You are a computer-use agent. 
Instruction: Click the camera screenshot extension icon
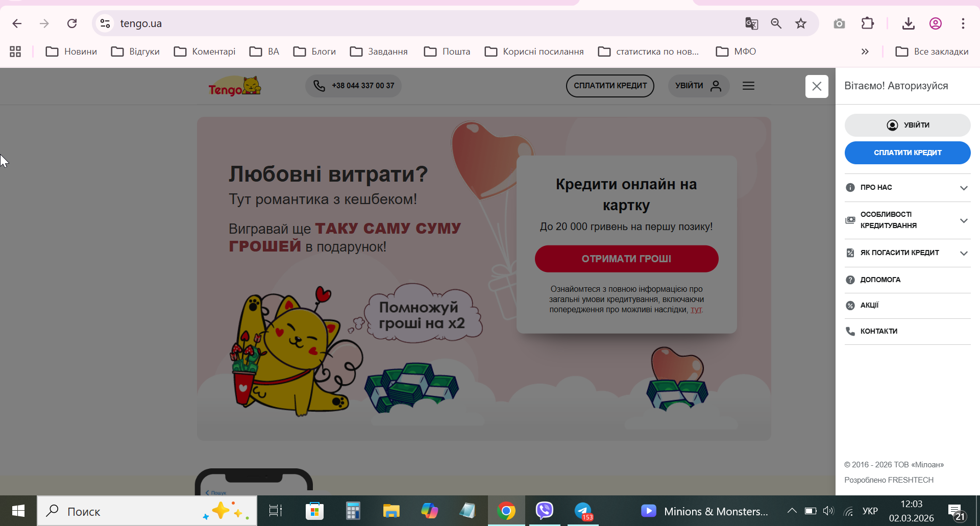pos(839,23)
